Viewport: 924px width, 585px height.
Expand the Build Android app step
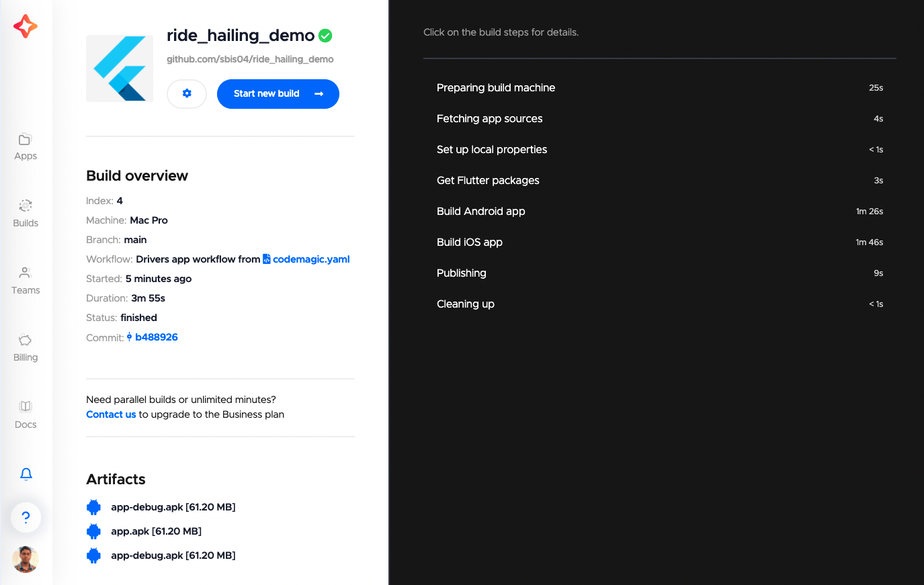(660, 212)
